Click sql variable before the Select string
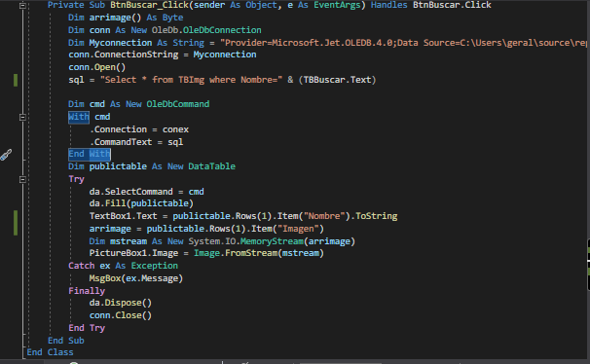The image size is (590, 364). pyautogui.click(x=76, y=80)
